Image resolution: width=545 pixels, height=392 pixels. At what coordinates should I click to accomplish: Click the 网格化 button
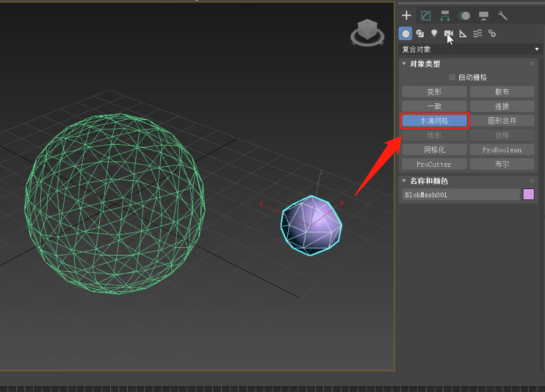434,150
